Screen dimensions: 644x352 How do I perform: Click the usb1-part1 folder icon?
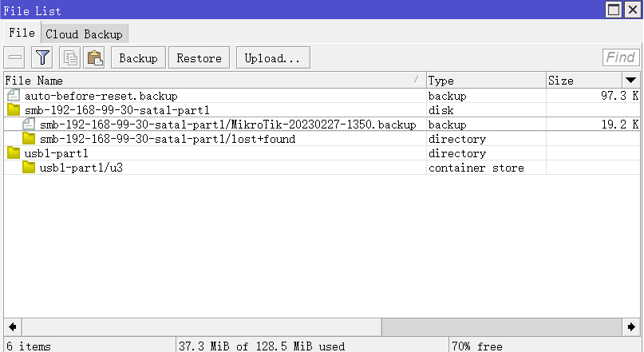click(x=14, y=153)
